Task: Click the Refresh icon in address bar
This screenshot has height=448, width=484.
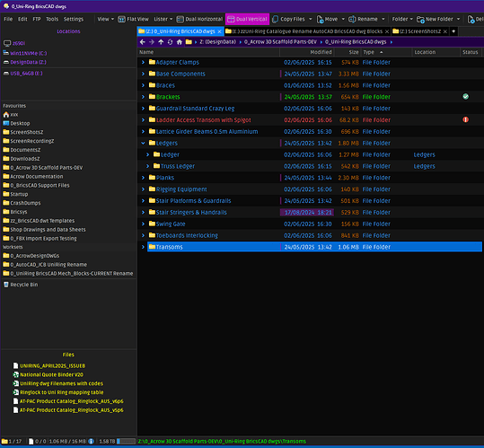Action: click(170, 42)
